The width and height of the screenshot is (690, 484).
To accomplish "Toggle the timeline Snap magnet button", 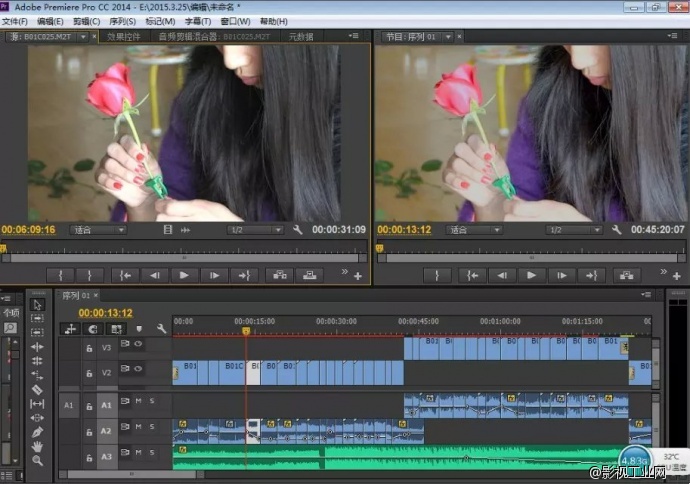I will (x=92, y=329).
